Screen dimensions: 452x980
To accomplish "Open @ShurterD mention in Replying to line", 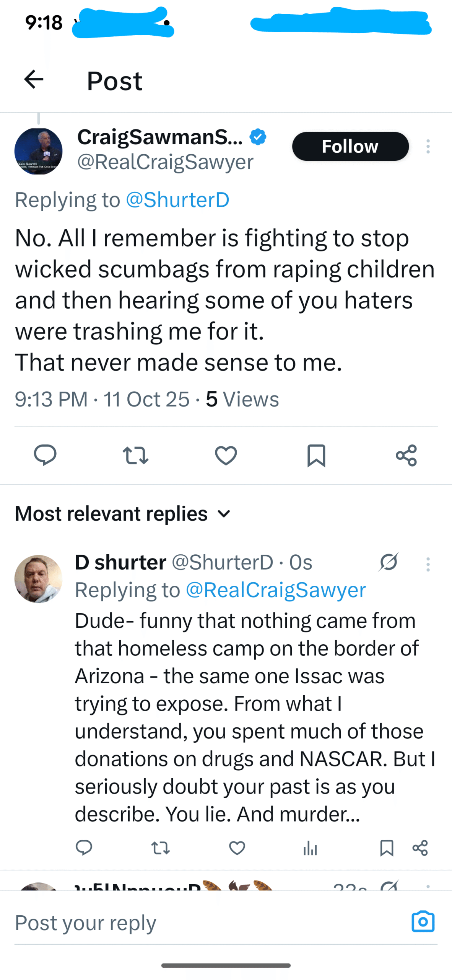I will pos(177,200).
